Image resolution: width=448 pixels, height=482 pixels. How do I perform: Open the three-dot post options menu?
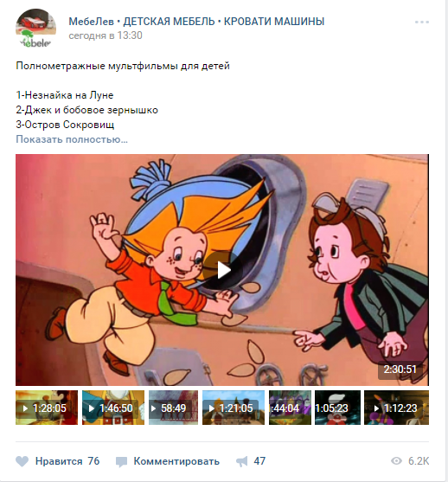point(421,22)
